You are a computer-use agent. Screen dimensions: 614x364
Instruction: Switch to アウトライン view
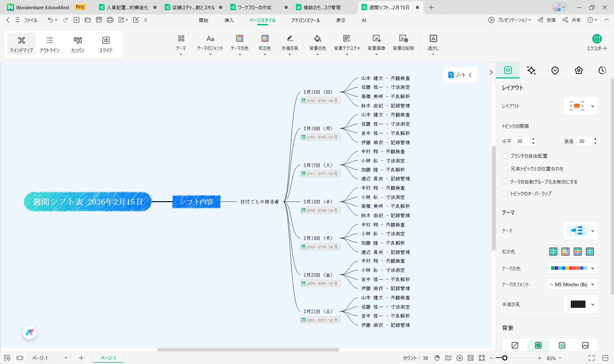(x=49, y=44)
